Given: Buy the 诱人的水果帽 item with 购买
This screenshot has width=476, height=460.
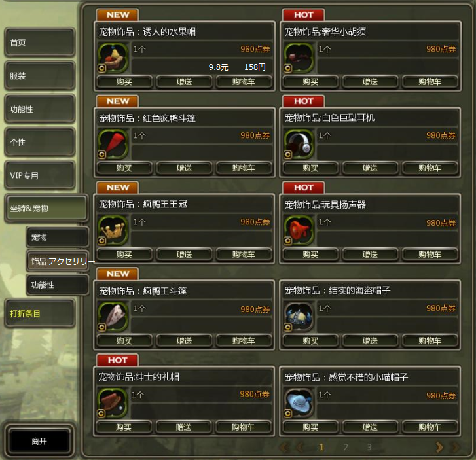Looking at the screenshot, I should click(x=124, y=82).
